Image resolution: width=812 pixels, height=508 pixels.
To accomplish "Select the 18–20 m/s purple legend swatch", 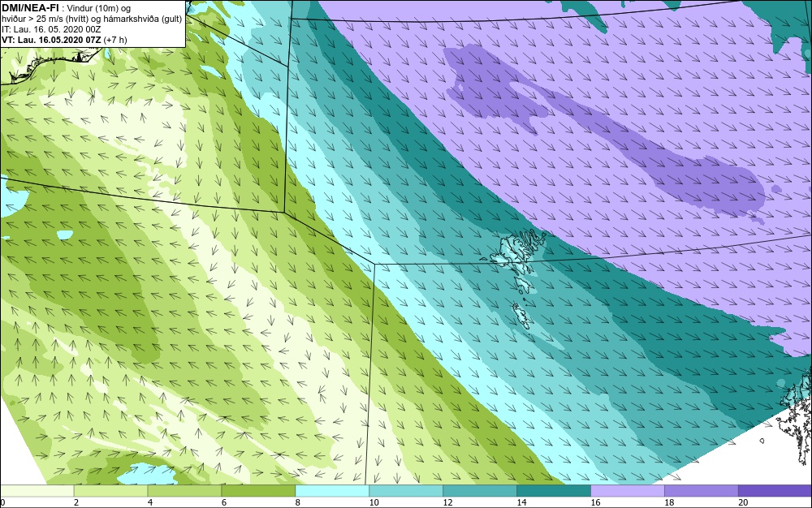I will (x=702, y=490).
